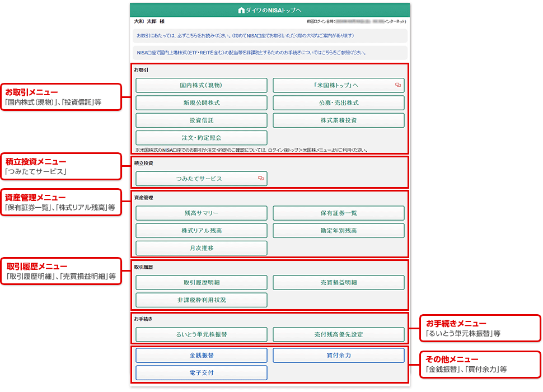Open the 国内株式(現物) trading page
This screenshot has width=543, height=392.
(202, 85)
